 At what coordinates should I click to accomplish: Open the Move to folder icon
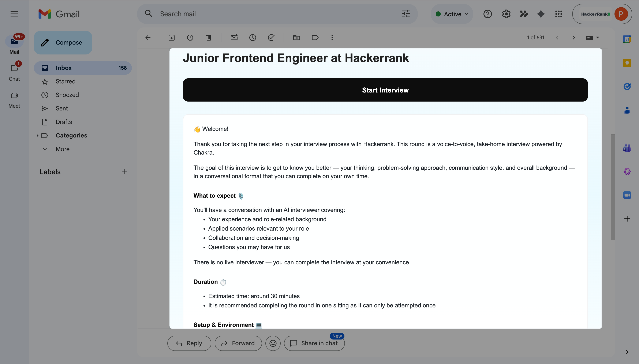point(296,38)
